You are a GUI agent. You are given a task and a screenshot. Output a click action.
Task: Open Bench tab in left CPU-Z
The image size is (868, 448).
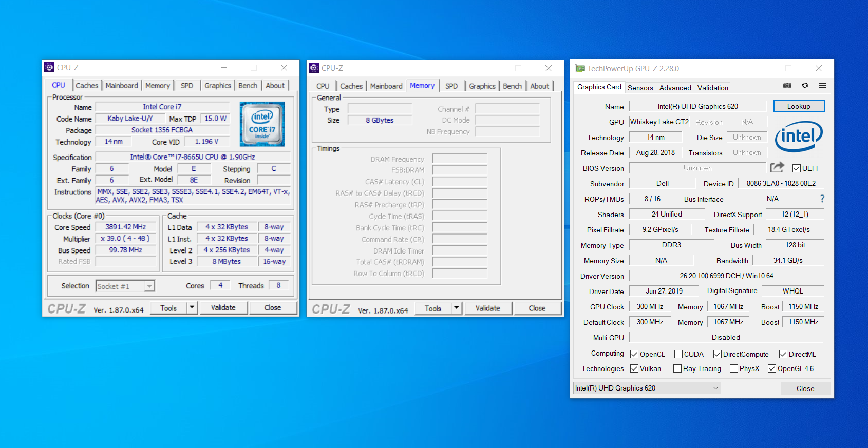click(x=248, y=86)
